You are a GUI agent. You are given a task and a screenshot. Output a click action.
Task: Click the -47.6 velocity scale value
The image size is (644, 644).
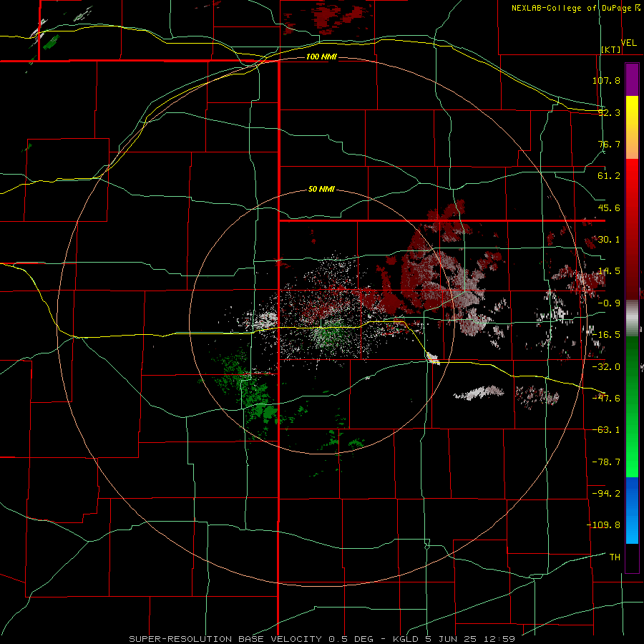[x=606, y=399]
